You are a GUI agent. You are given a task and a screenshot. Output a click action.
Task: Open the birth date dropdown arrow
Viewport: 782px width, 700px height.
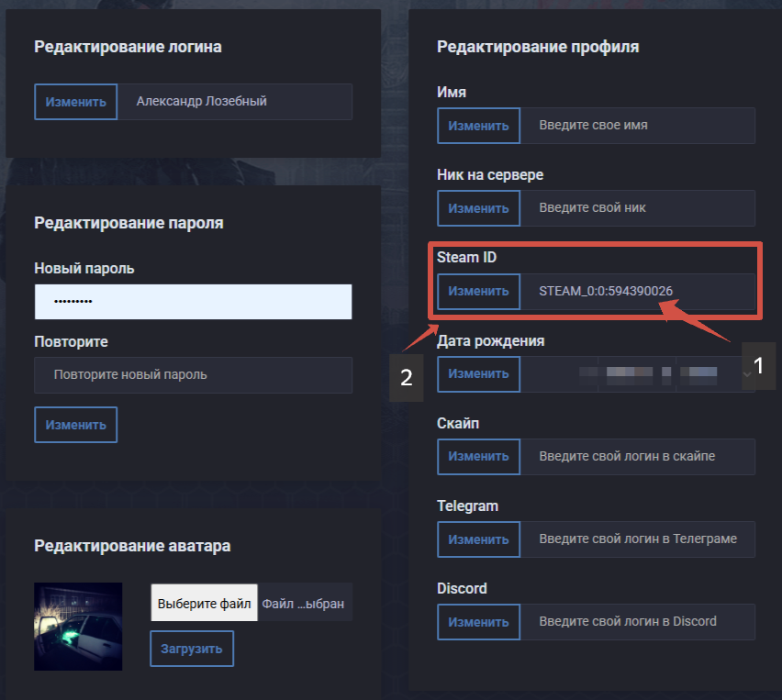click(746, 374)
